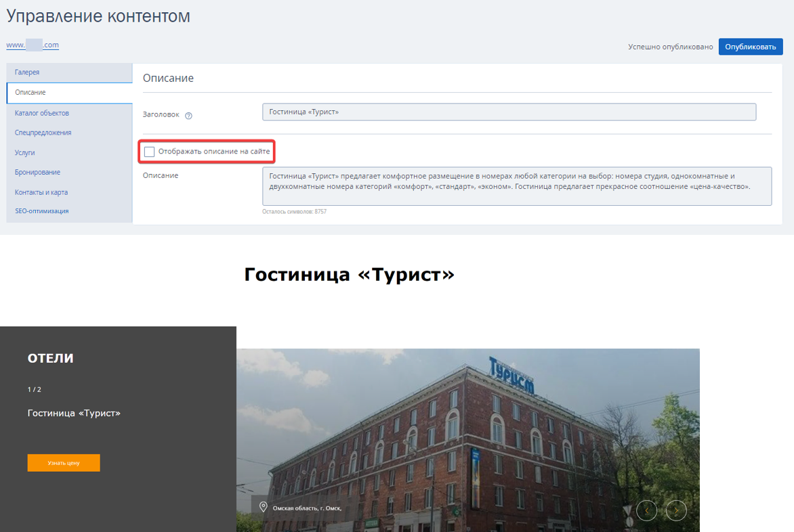Click the Опубликовать button
Image resolution: width=794 pixels, height=532 pixels.
[x=751, y=47]
